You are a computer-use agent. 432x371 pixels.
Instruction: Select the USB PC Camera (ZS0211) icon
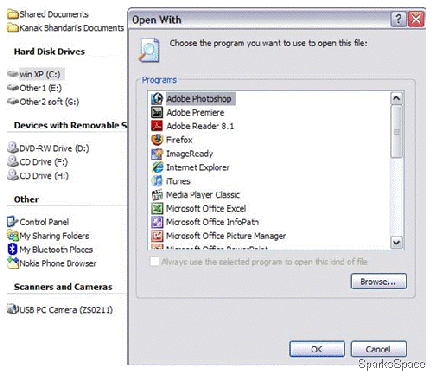(13, 309)
